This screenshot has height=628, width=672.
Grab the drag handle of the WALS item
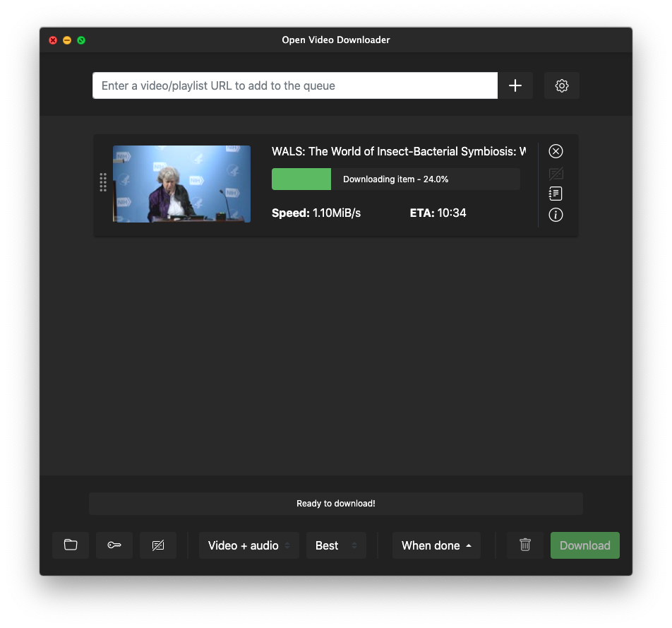point(103,182)
